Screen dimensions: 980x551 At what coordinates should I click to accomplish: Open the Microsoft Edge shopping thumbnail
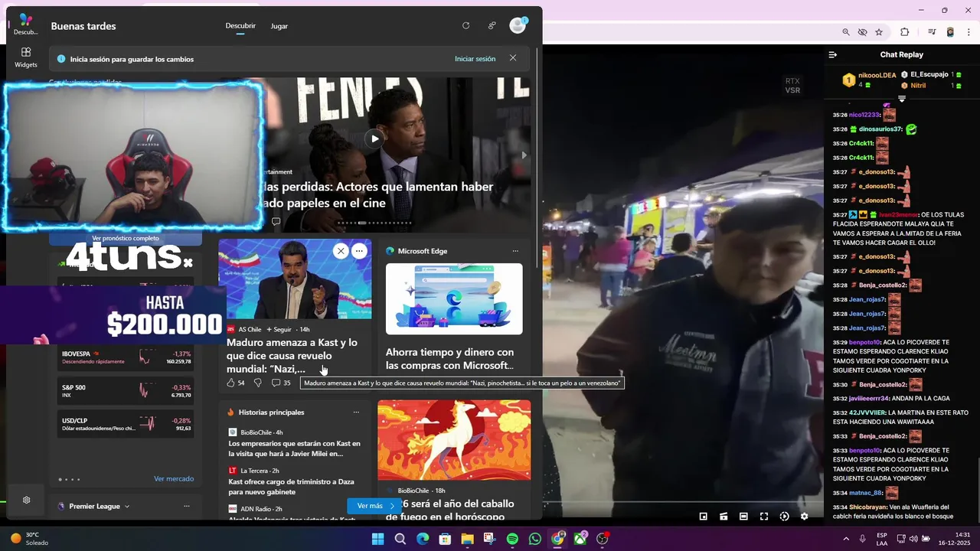[x=454, y=299]
